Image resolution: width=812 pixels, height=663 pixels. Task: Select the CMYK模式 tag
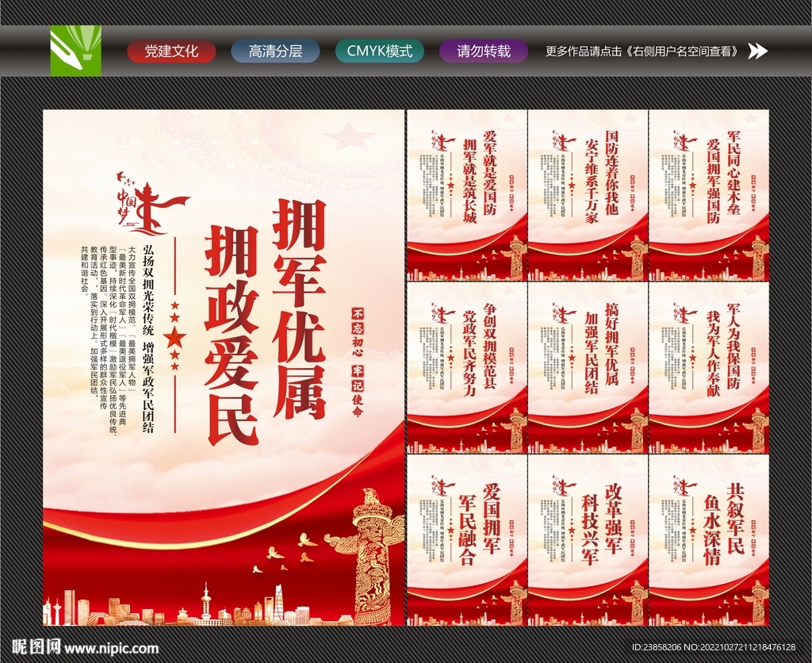381,51
